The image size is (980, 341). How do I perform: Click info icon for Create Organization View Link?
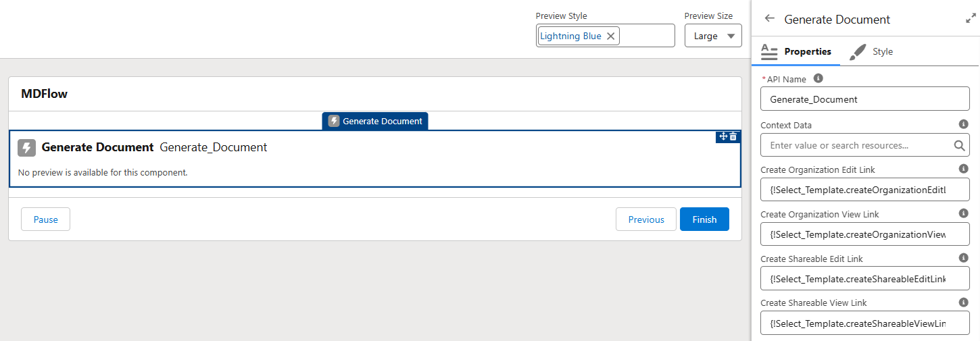(x=964, y=213)
